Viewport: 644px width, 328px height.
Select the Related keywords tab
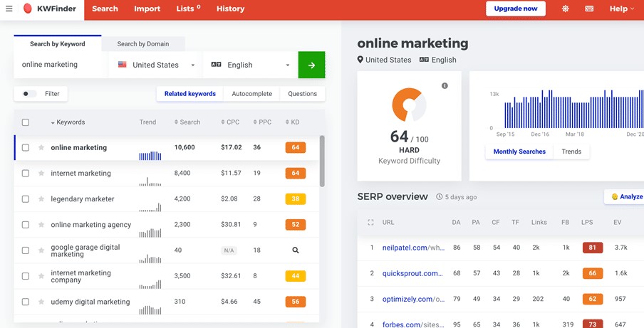[190, 94]
